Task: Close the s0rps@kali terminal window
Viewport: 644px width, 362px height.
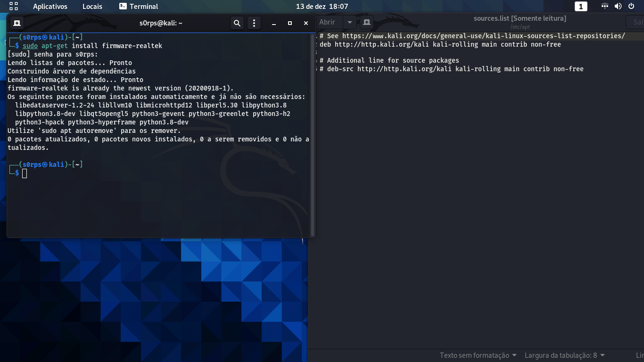Action: pos(306,23)
